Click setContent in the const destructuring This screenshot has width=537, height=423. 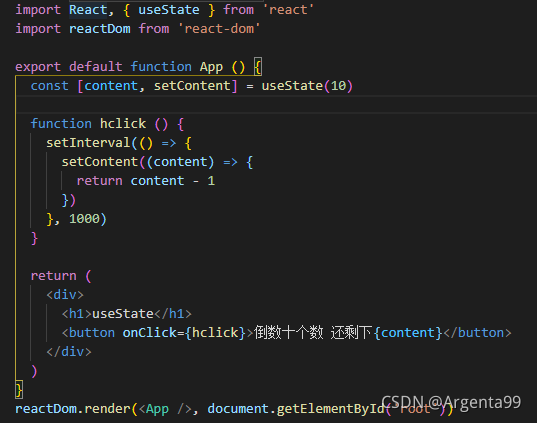tap(192, 86)
